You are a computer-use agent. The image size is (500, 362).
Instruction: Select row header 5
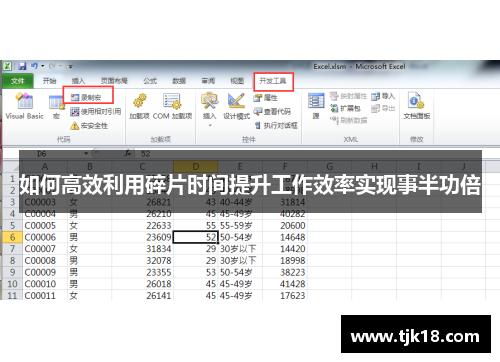[x=12, y=226]
